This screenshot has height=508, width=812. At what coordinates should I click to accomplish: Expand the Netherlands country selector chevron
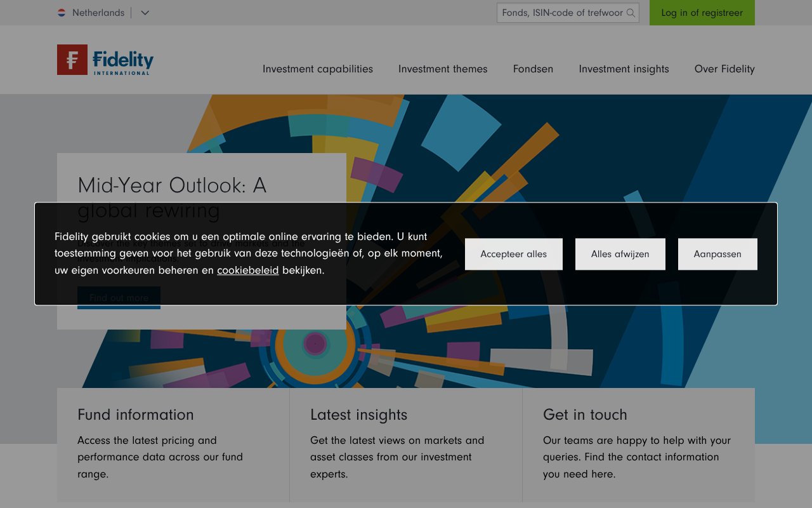pyautogui.click(x=145, y=13)
